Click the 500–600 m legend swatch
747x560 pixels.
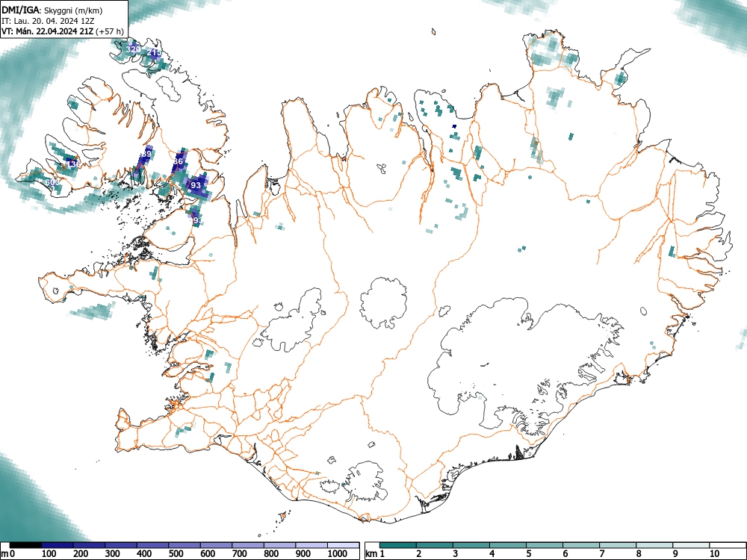185,545
